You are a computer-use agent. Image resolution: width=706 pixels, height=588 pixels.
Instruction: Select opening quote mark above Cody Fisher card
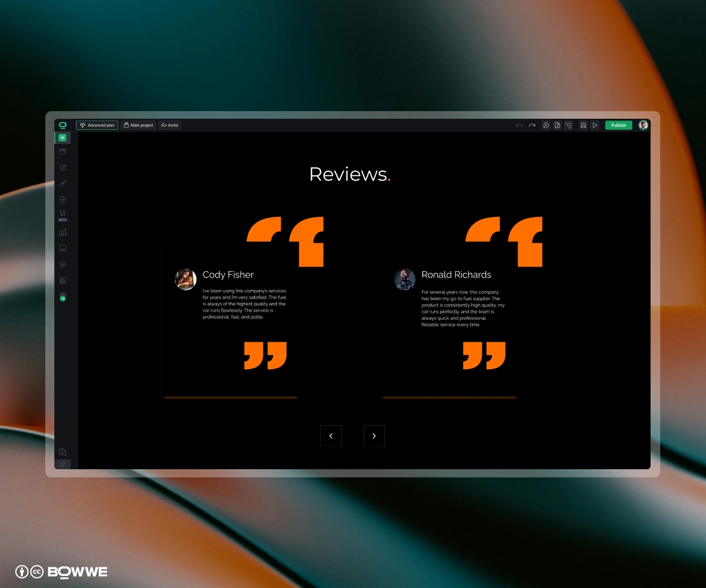285,241
